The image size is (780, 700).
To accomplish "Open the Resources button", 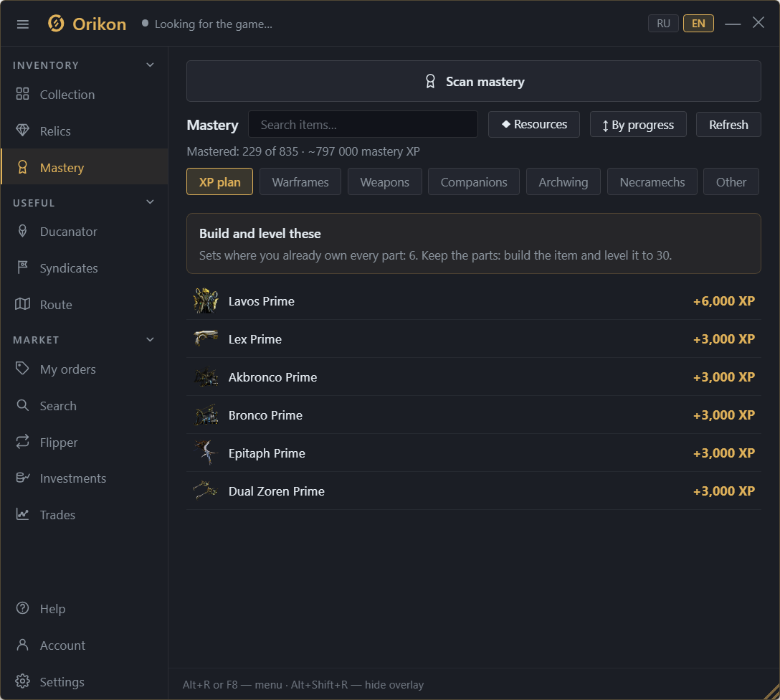I will (534, 124).
